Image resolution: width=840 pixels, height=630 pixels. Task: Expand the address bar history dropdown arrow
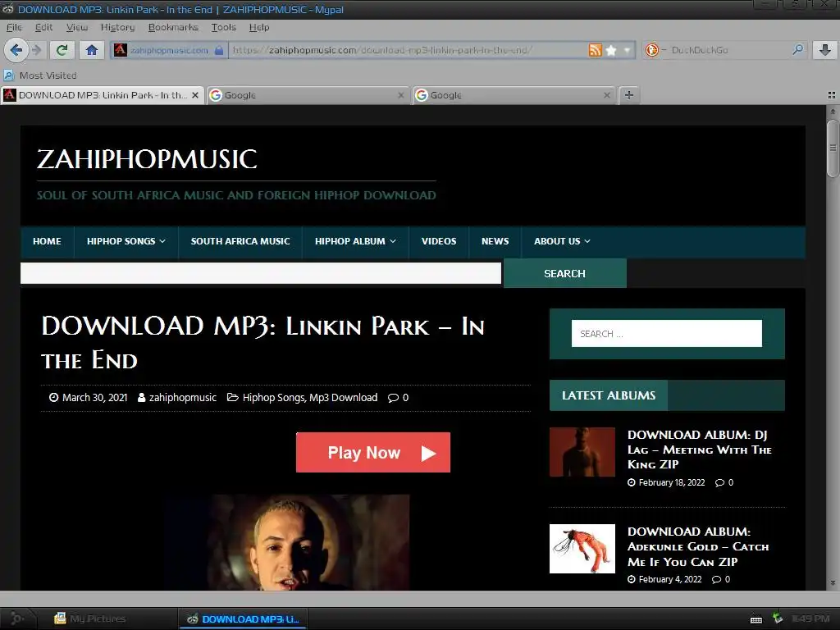pos(627,50)
